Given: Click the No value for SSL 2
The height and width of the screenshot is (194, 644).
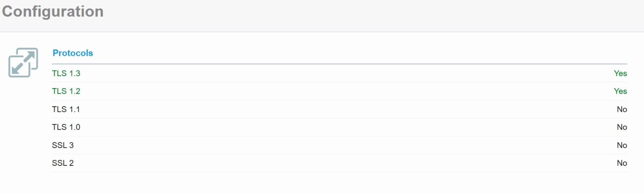Looking at the screenshot, I should point(622,163).
